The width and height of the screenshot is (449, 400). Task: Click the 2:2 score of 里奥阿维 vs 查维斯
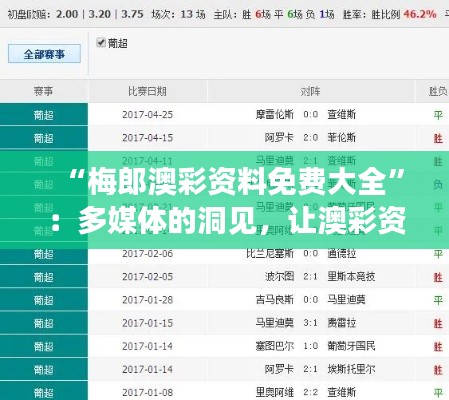(x=310, y=392)
